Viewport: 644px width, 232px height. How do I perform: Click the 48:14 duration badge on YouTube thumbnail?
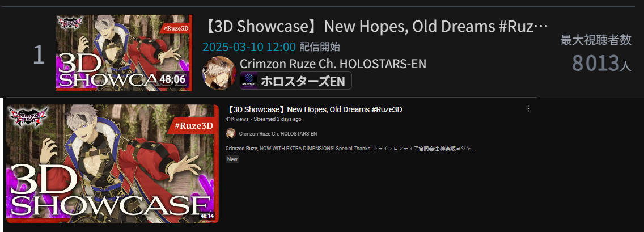[x=207, y=216]
